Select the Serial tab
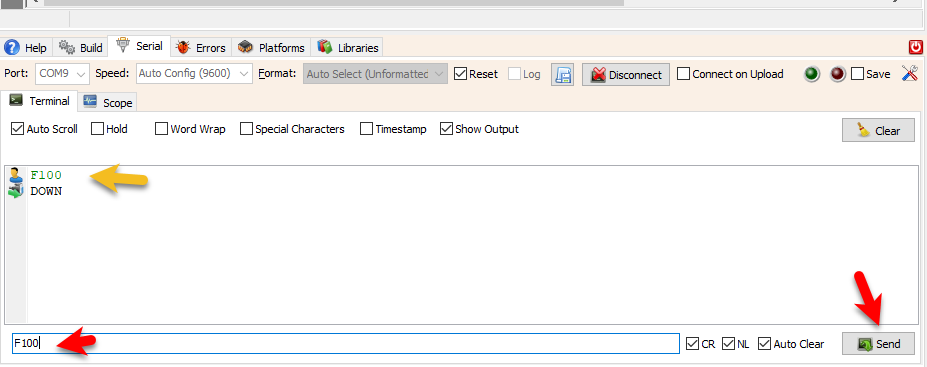This screenshot has height=367, width=927. coord(140,46)
